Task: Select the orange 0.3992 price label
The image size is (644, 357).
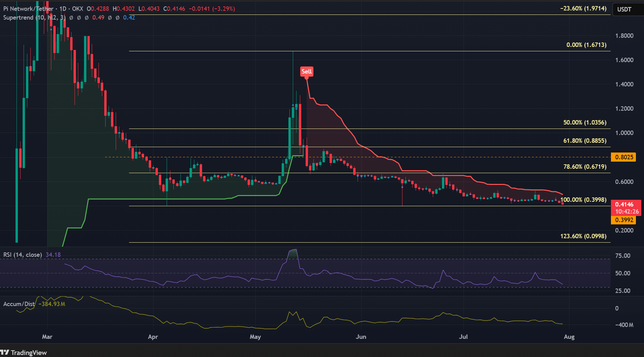Action: (624, 220)
